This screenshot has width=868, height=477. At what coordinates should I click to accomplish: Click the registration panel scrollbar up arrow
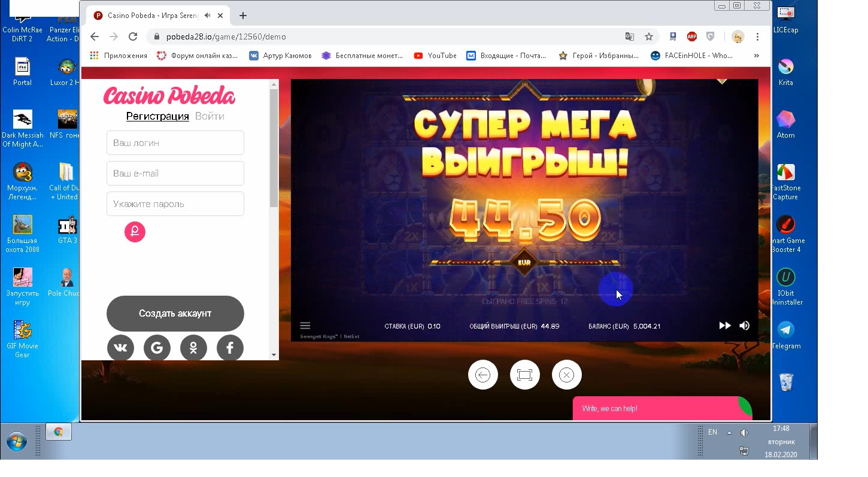tap(274, 84)
